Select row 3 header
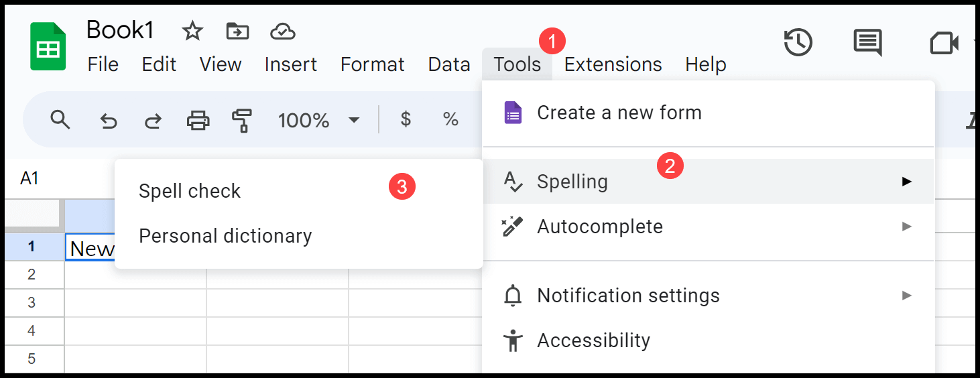980x378 pixels. click(x=32, y=303)
